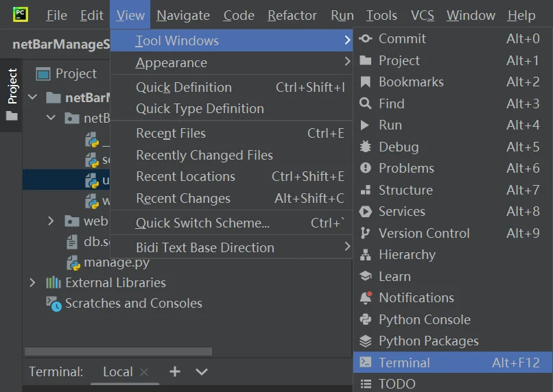Image resolution: width=553 pixels, height=392 pixels.
Task: Select manage.py in project tree
Action: (x=117, y=262)
